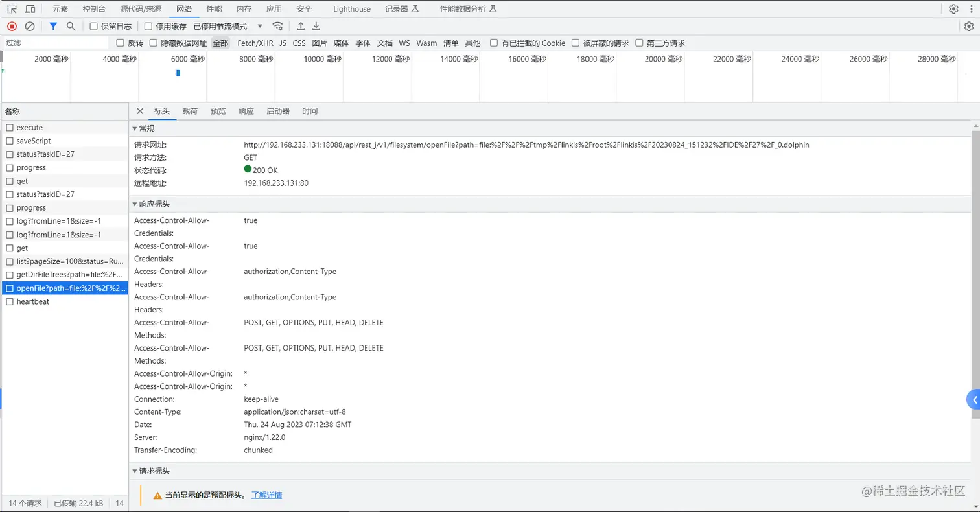The height and width of the screenshot is (512, 980).
Task: Import a HAR file with the upload icon
Action: (301, 27)
